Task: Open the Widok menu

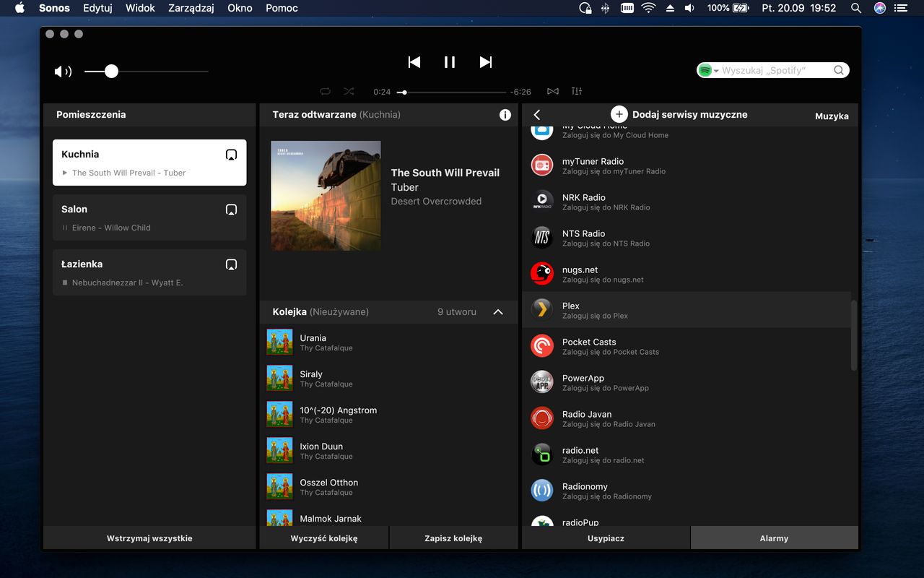Action: click(x=140, y=8)
